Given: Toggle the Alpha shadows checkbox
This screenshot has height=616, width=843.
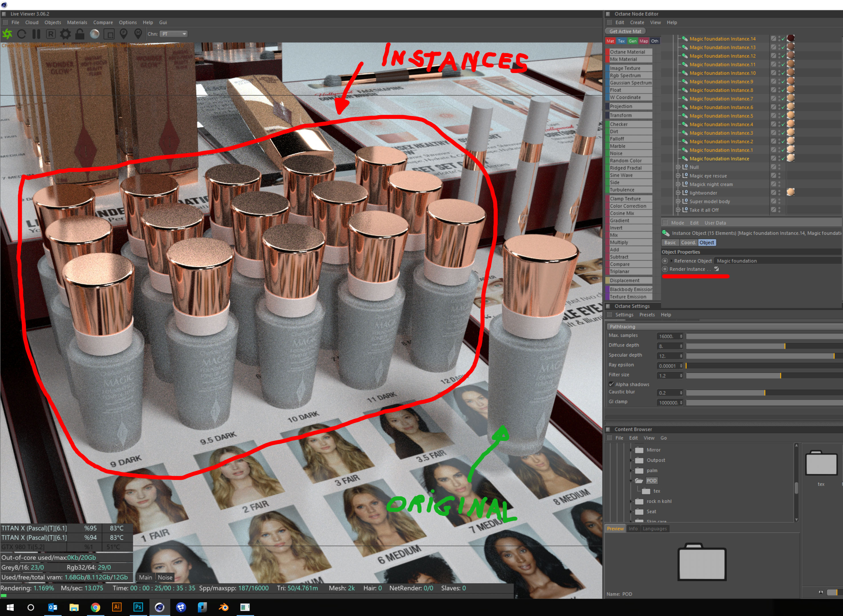Looking at the screenshot, I should coord(611,384).
